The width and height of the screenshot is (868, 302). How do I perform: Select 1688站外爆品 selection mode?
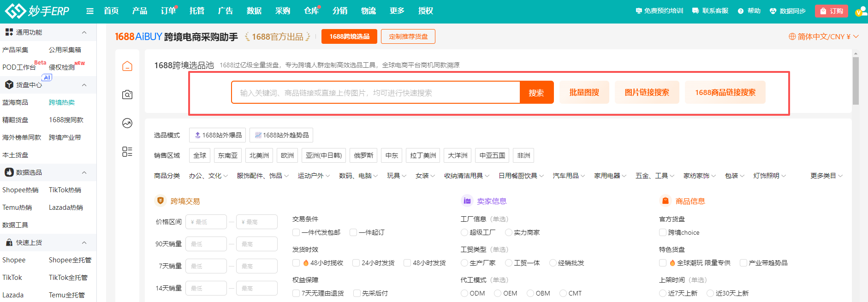coord(218,135)
